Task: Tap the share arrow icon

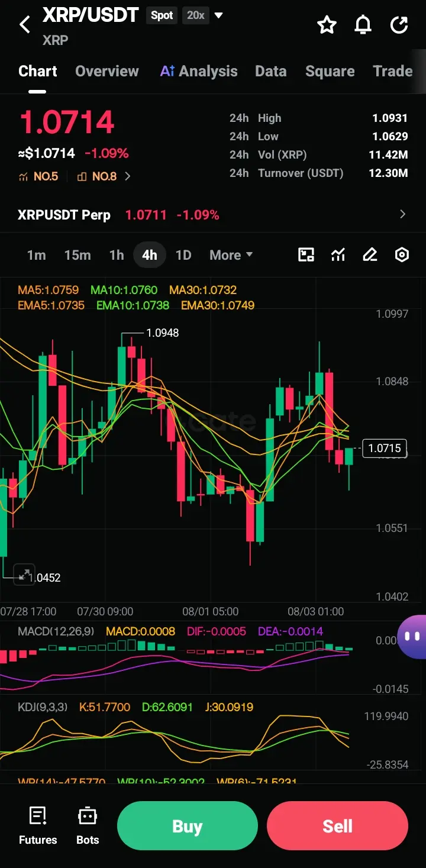Action: pyautogui.click(x=399, y=25)
